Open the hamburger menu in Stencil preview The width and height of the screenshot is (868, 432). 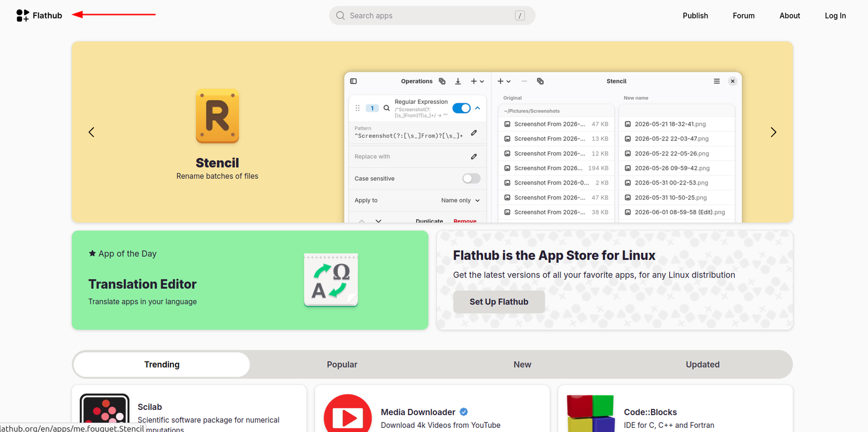click(x=716, y=81)
